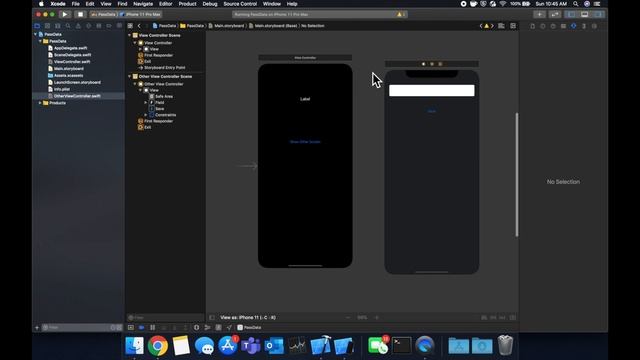640x360 pixels.
Task: Select Assets.xcassets
Action: (68, 76)
